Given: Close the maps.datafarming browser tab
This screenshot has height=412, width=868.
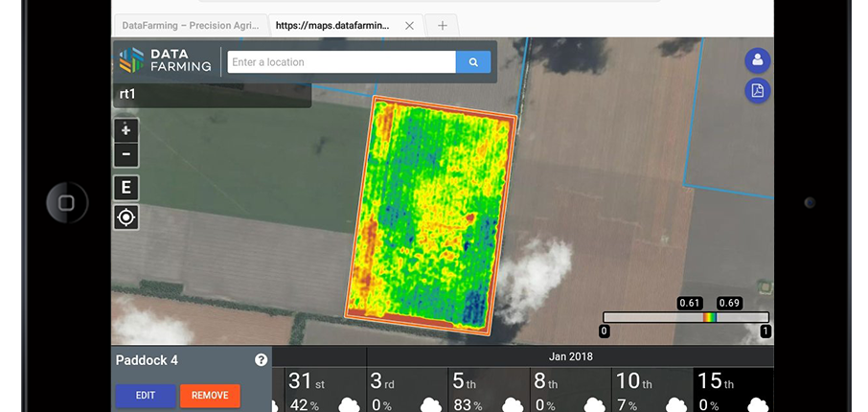Looking at the screenshot, I should tap(410, 26).
